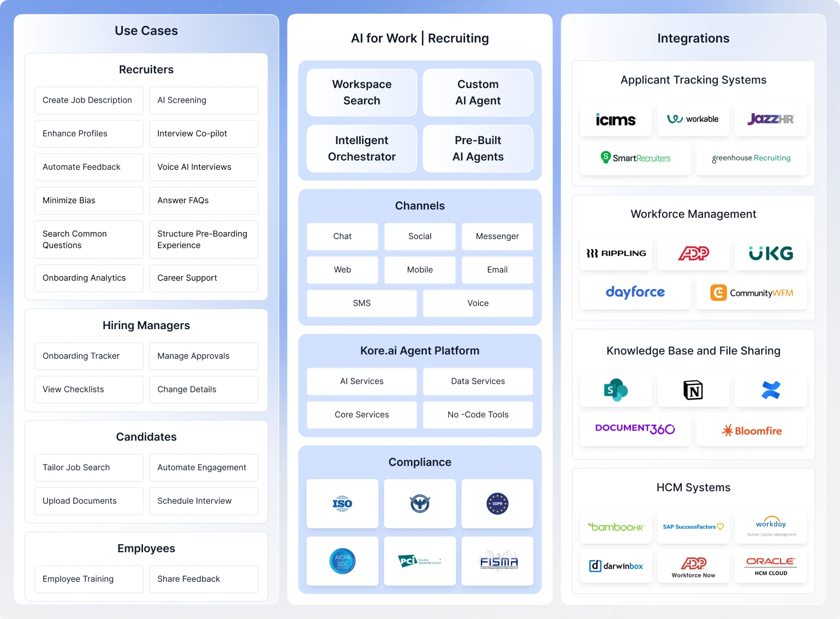
Task: Choose the Web channel
Action: pos(342,270)
